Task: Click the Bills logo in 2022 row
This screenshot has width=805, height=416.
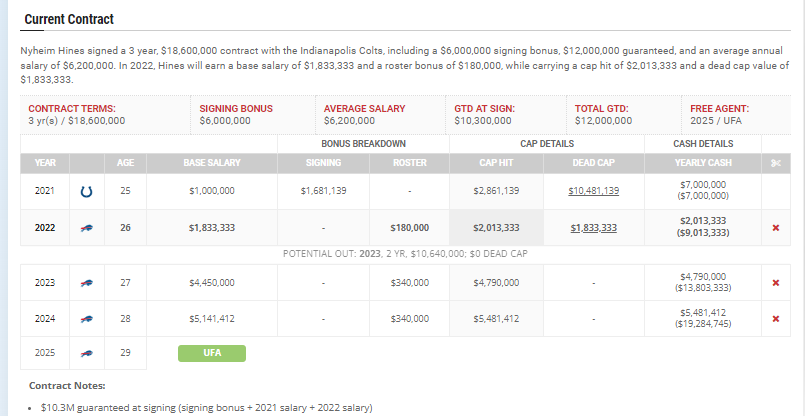Action: click(x=87, y=228)
